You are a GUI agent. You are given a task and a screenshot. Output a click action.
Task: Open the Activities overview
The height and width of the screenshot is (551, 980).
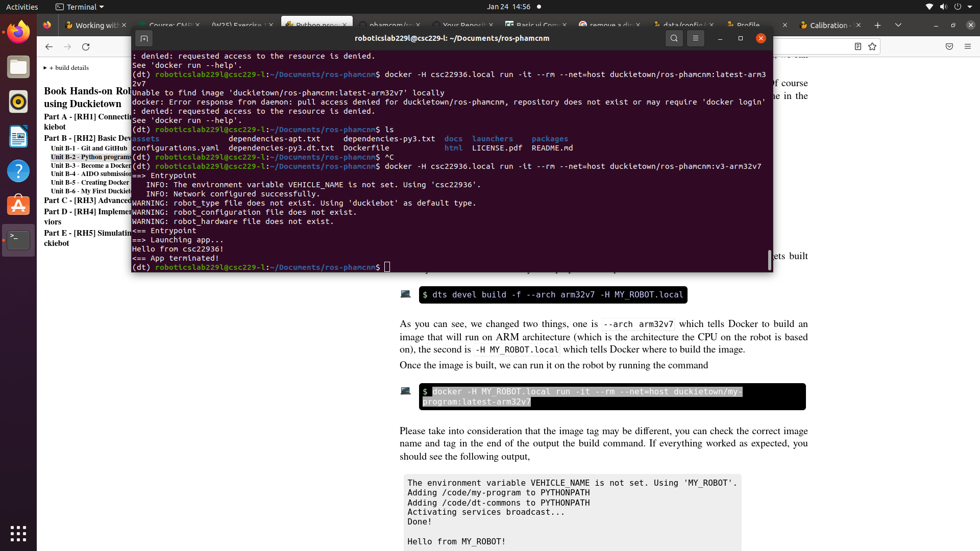pyautogui.click(x=22, y=7)
